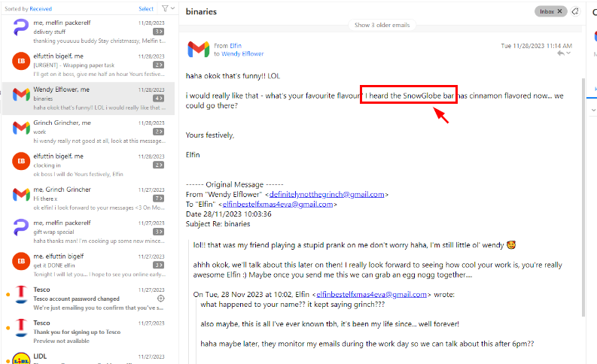Click Gmail avatar on Grinch Grincher 'work' row

click(x=21, y=127)
